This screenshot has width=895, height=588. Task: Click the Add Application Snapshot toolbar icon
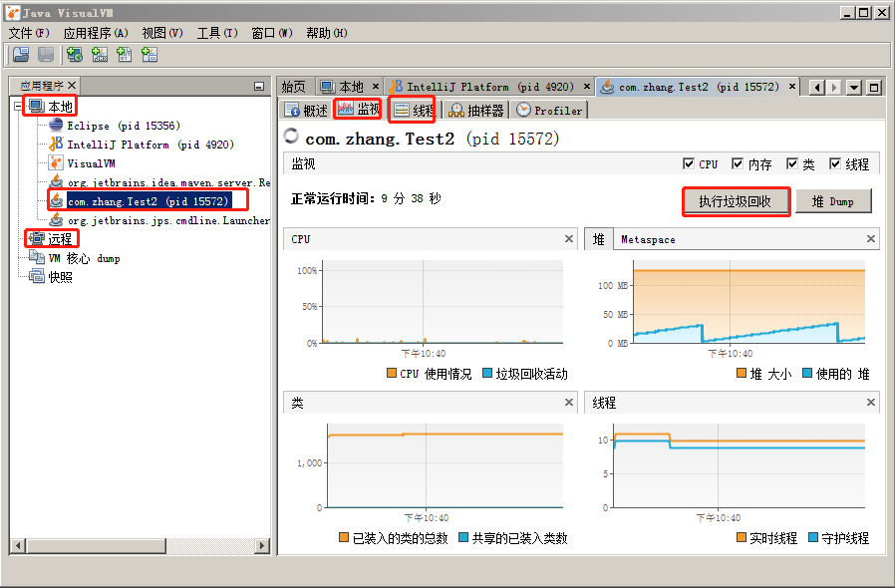149,55
